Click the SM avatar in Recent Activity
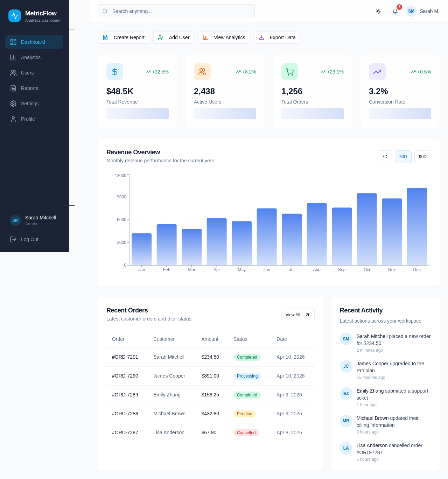The height and width of the screenshot is (479, 448). [346, 339]
